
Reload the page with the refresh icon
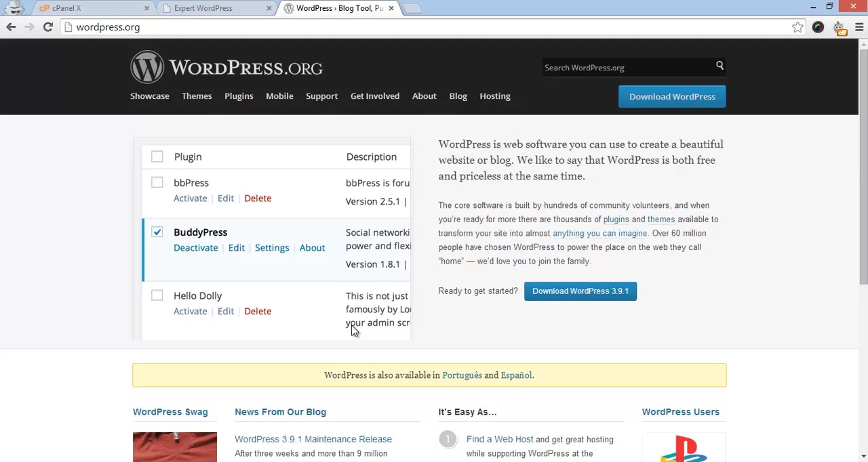coord(47,27)
